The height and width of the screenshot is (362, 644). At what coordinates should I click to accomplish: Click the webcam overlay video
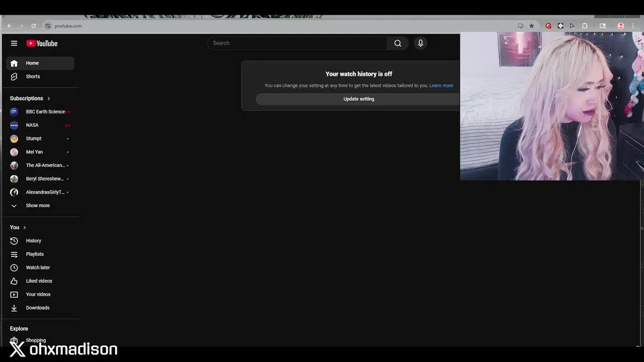pos(552,106)
